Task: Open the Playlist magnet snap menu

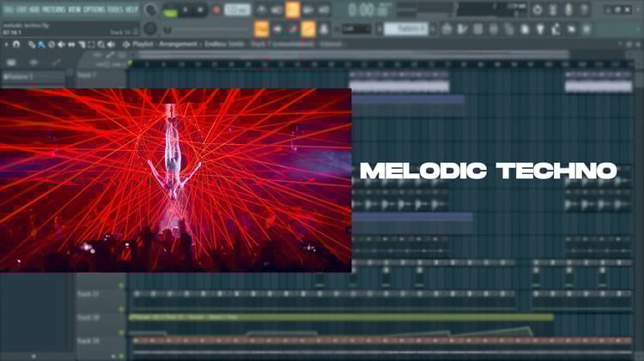Action: [16, 44]
